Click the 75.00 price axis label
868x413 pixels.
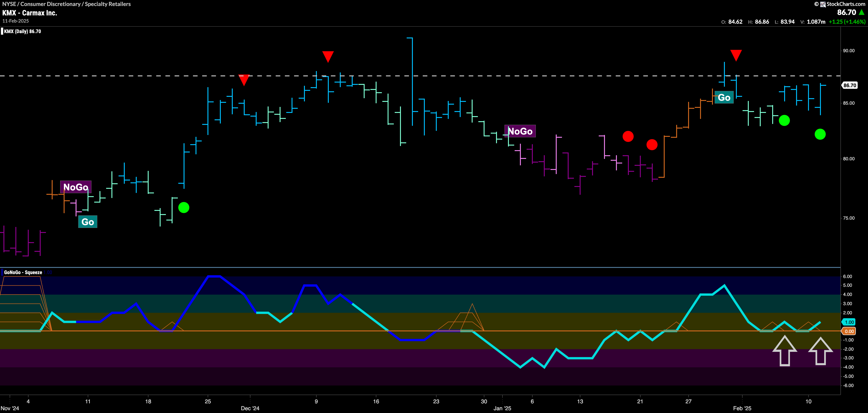click(x=849, y=218)
